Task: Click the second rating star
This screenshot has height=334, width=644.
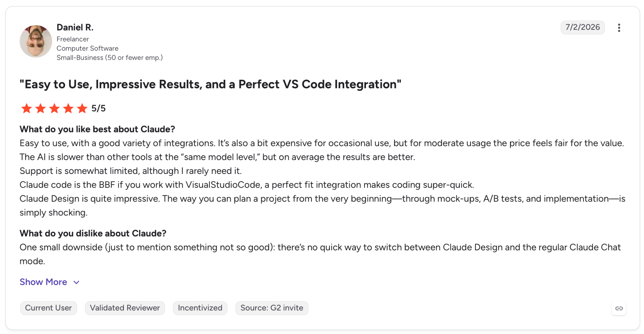Action: pos(40,109)
